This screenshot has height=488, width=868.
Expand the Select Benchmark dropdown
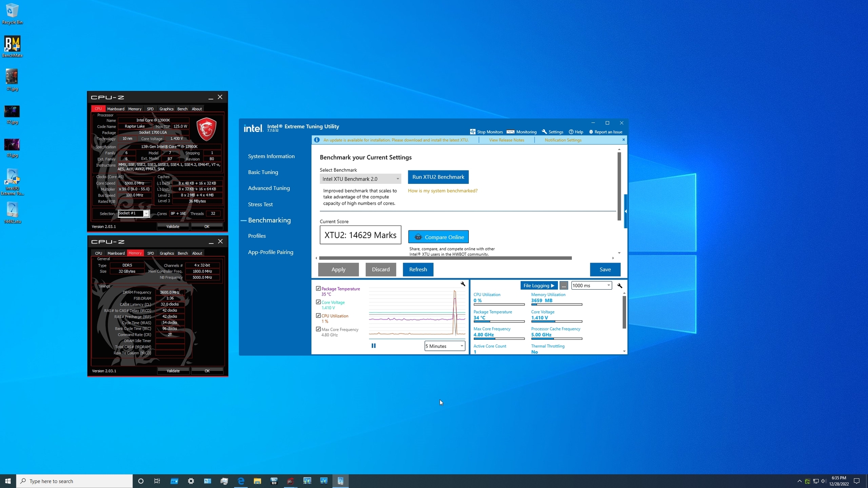360,179
